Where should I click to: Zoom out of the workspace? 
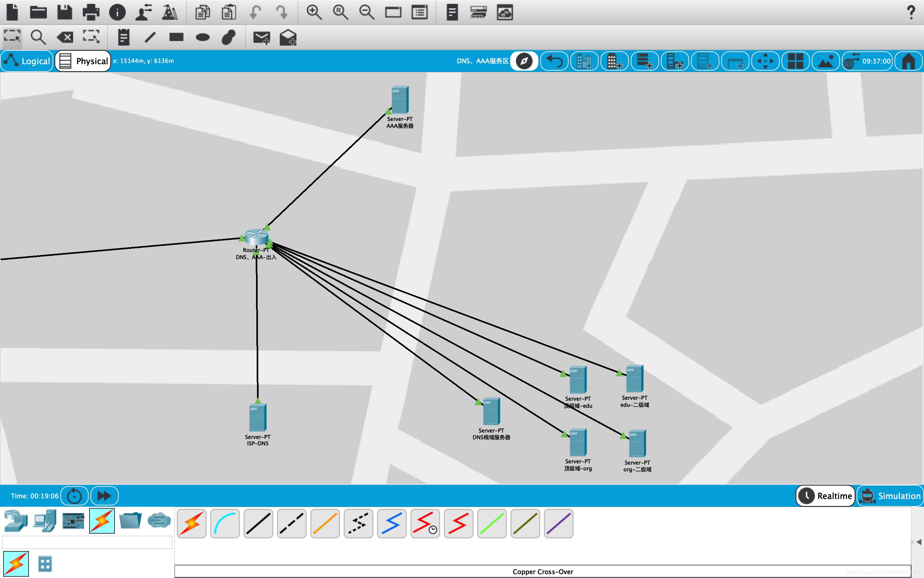coord(366,12)
